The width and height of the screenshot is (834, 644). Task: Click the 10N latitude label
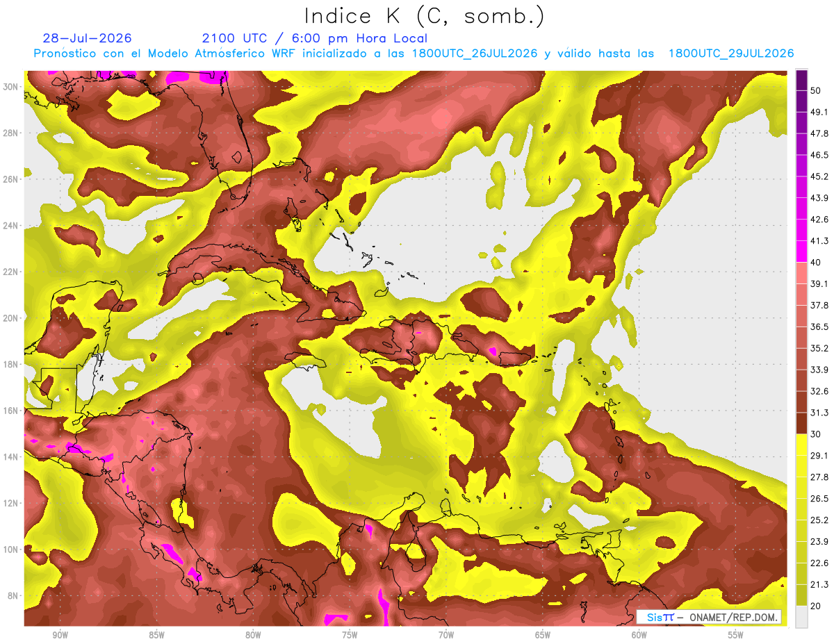(x=12, y=550)
